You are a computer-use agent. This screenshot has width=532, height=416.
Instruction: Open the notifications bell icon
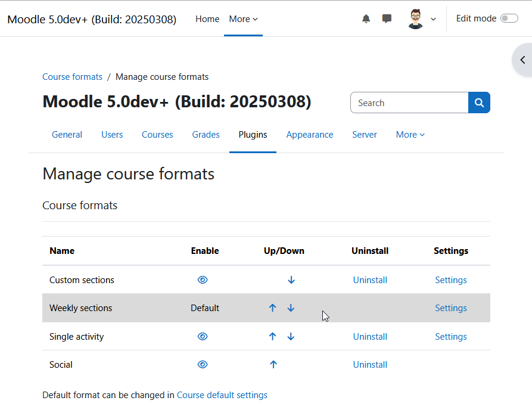(x=366, y=18)
